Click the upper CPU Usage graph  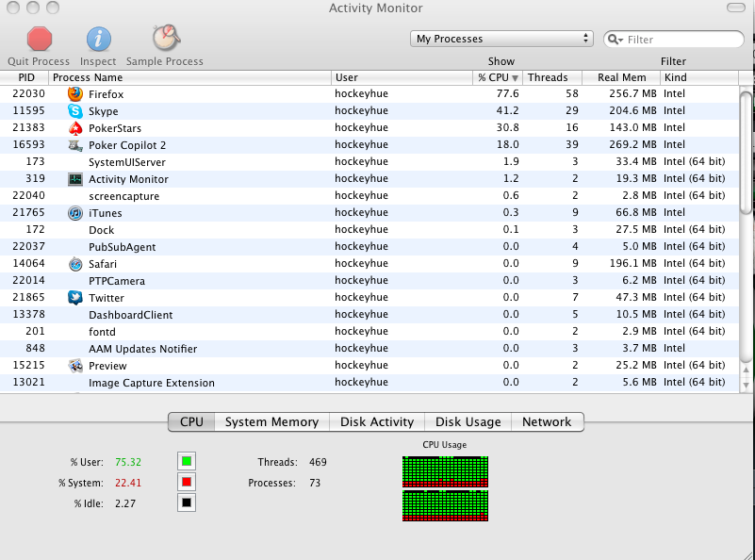(x=446, y=472)
